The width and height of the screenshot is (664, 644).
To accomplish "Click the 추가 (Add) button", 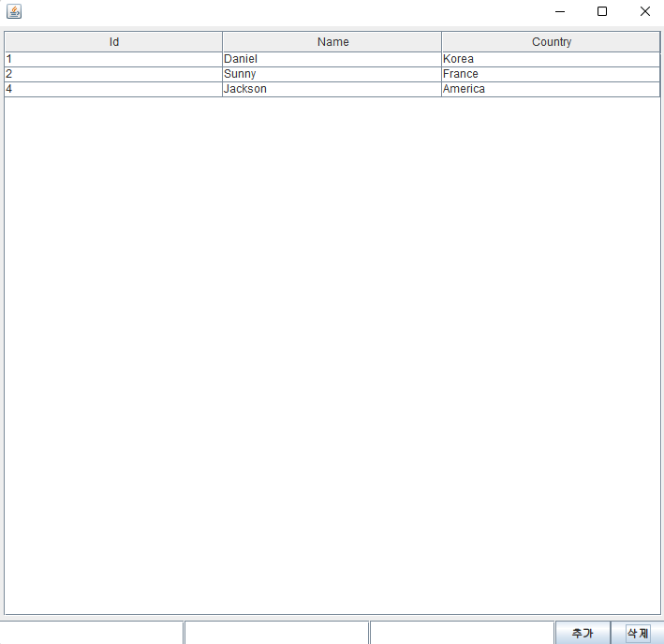I will point(583,633).
